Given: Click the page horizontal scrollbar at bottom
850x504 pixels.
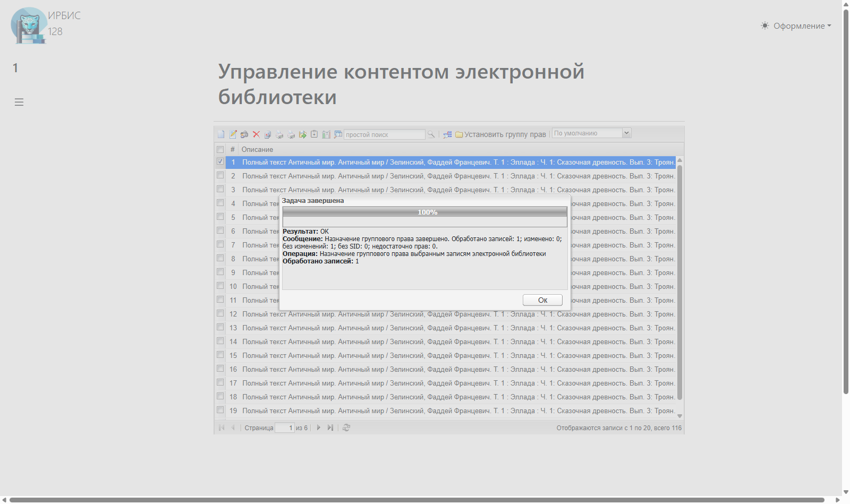Looking at the screenshot, I should pyautogui.click(x=417, y=500).
